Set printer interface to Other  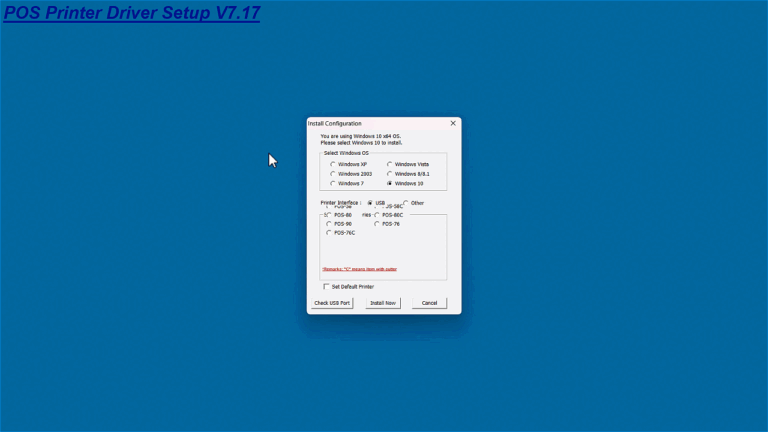click(x=406, y=203)
